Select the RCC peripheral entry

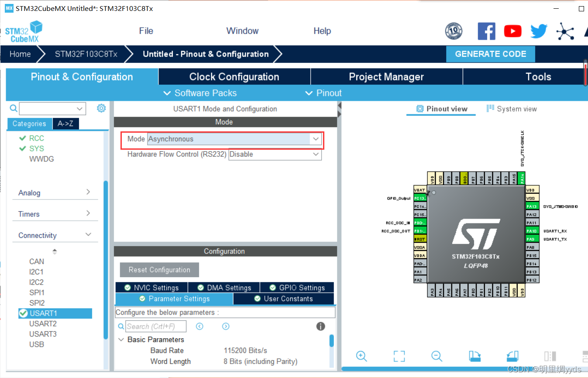click(x=37, y=138)
